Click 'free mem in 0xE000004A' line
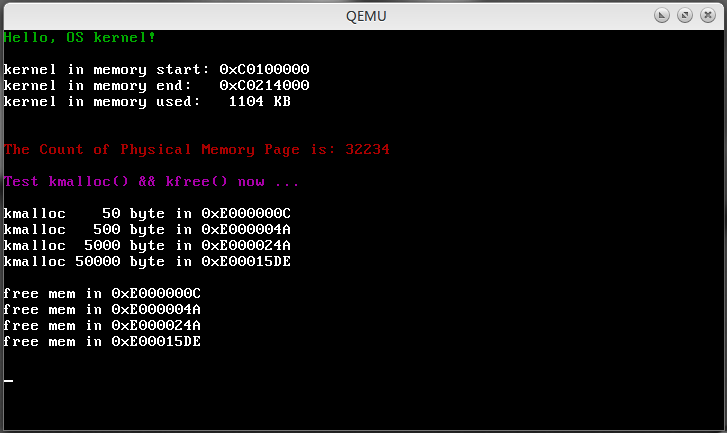727x433 pixels. [102, 310]
